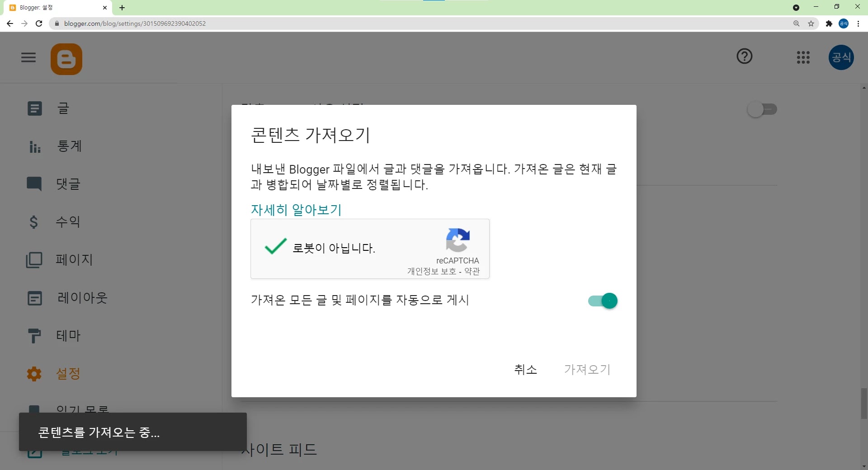Open 테마 menu item

coord(68,336)
